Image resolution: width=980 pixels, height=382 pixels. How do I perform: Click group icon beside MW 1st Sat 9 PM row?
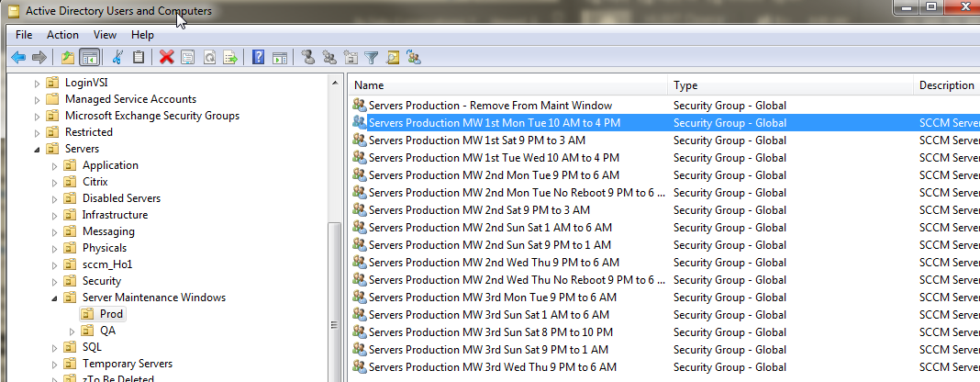click(x=360, y=140)
